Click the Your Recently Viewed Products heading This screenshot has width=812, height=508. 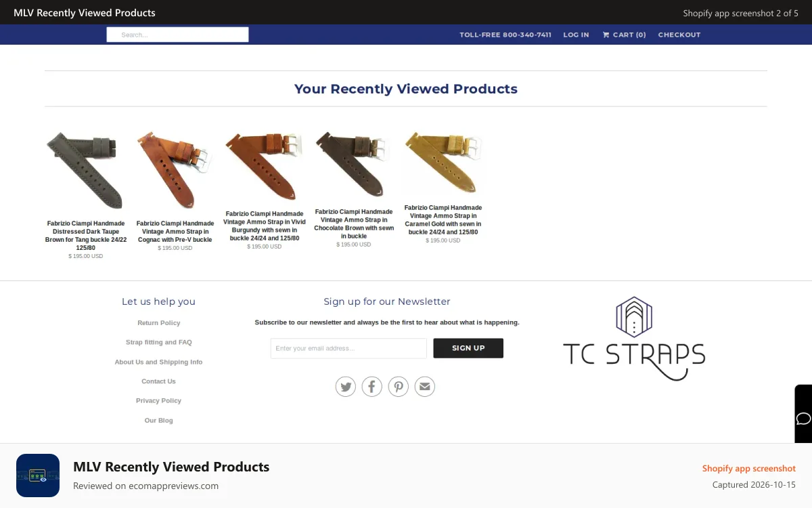(x=406, y=89)
